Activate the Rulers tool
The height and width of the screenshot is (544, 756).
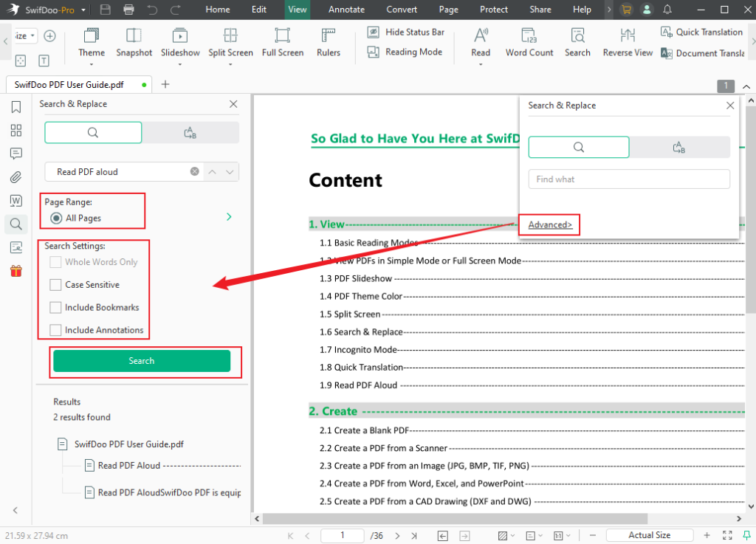328,42
